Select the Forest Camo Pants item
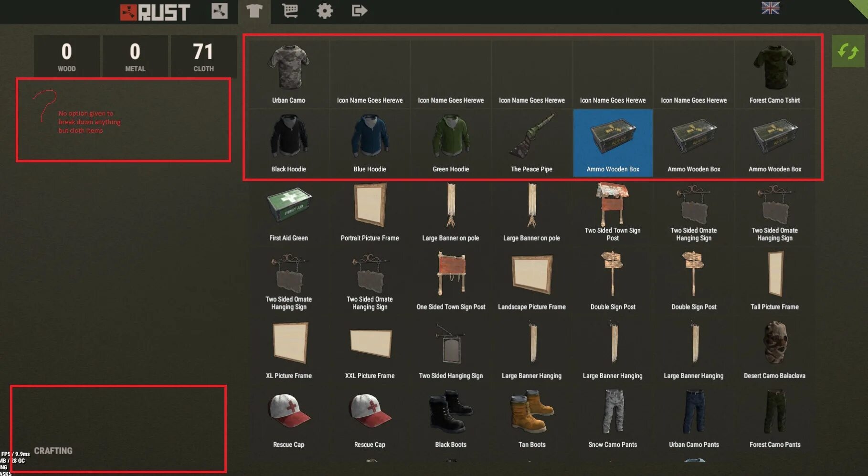This screenshot has height=476, width=868. [x=774, y=418]
